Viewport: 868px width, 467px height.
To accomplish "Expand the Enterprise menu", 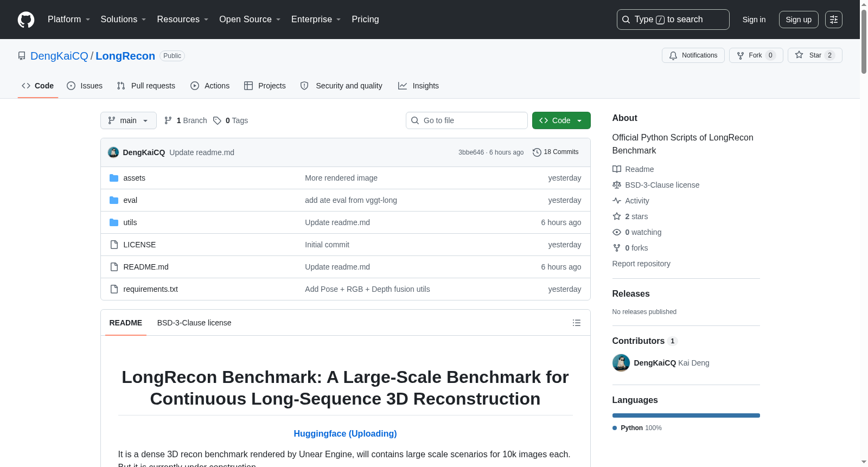I will pos(316,20).
